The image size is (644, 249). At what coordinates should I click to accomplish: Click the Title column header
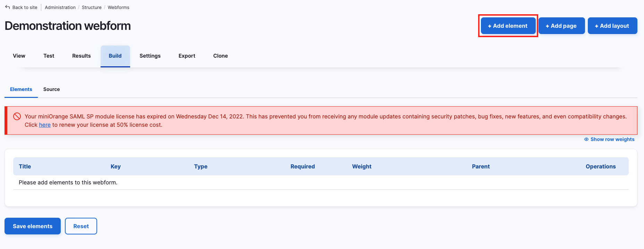(25, 166)
